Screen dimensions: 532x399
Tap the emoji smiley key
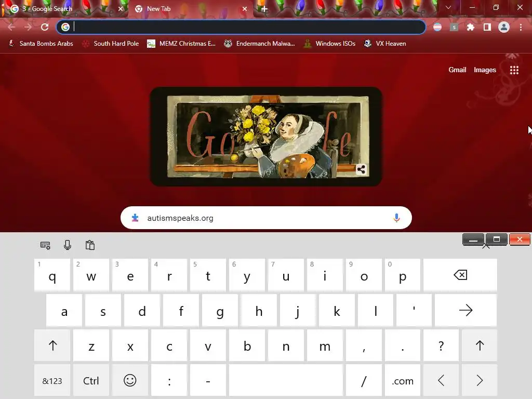click(x=130, y=380)
